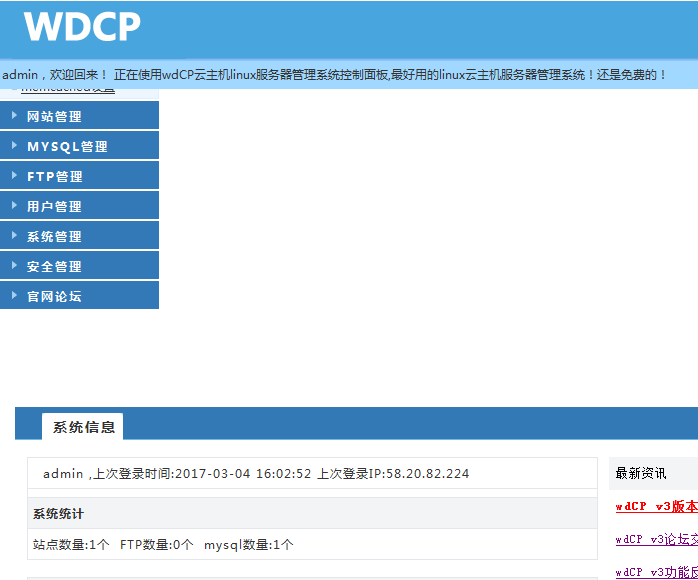Screen dimensions: 698x580
Task: Open the wdCP v3功能 news link
Action: [657, 572]
